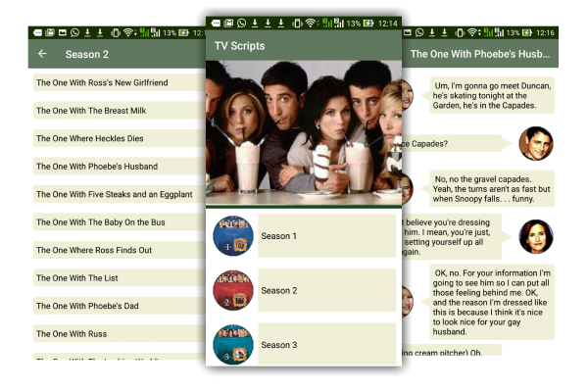Image resolution: width=588 pixels, height=392 pixels.
Task: Open The One With Ross's New Girlfriend
Action: click(120, 82)
